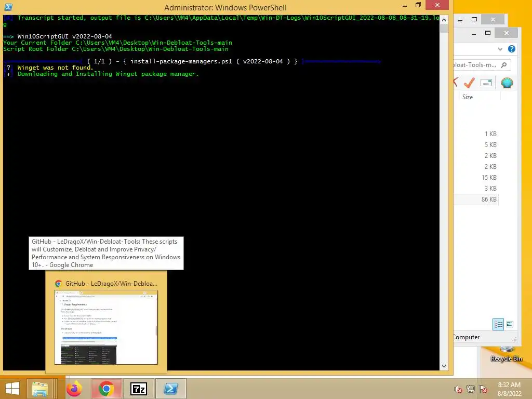Image resolution: width=532 pixels, height=399 pixels.
Task: Click the GitHub Chrome preview thumbnail
Action: point(106,327)
